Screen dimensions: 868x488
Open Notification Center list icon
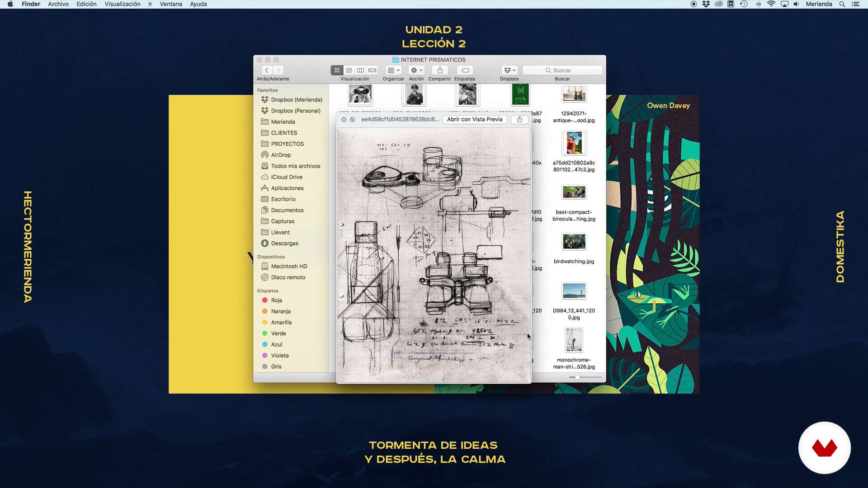pos(855,4)
